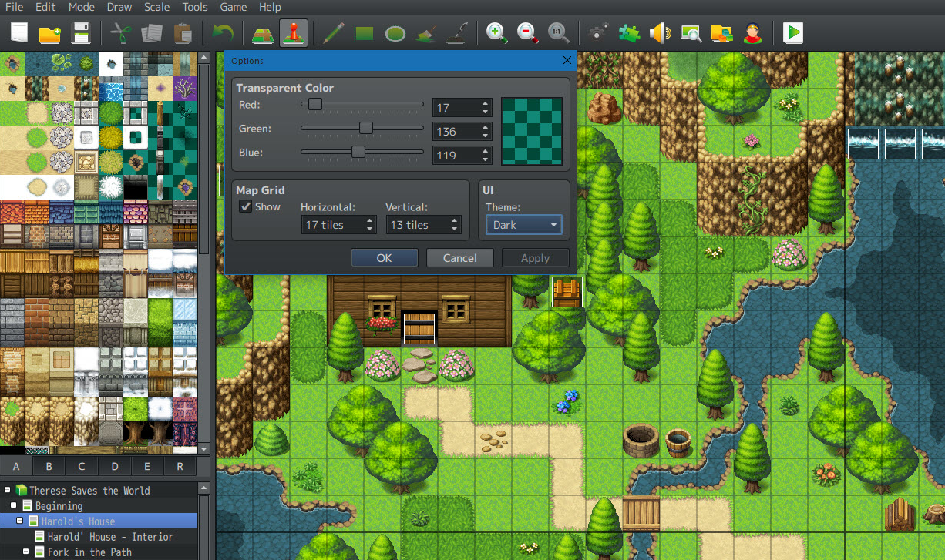Select the Shadow Pen tool
Image resolution: width=945 pixels, height=560 pixels.
457,33
